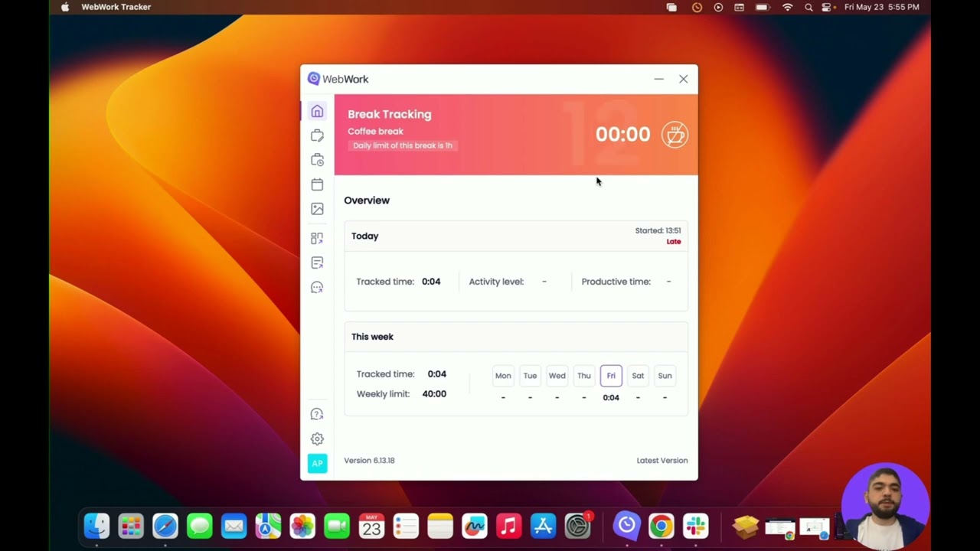Viewport: 980px width, 551px height.
Task: Open the calendar icon in WebWork sidebar
Action: pos(317,184)
